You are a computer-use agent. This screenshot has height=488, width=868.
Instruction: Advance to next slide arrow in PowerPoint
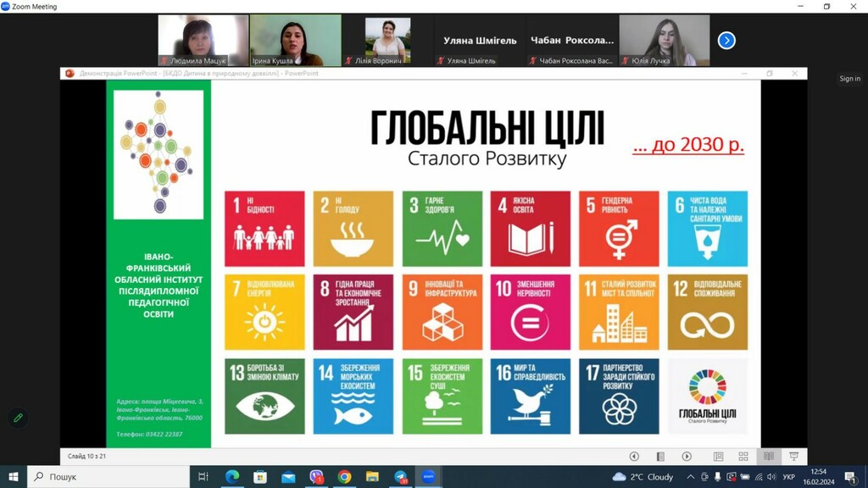click(687, 457)
